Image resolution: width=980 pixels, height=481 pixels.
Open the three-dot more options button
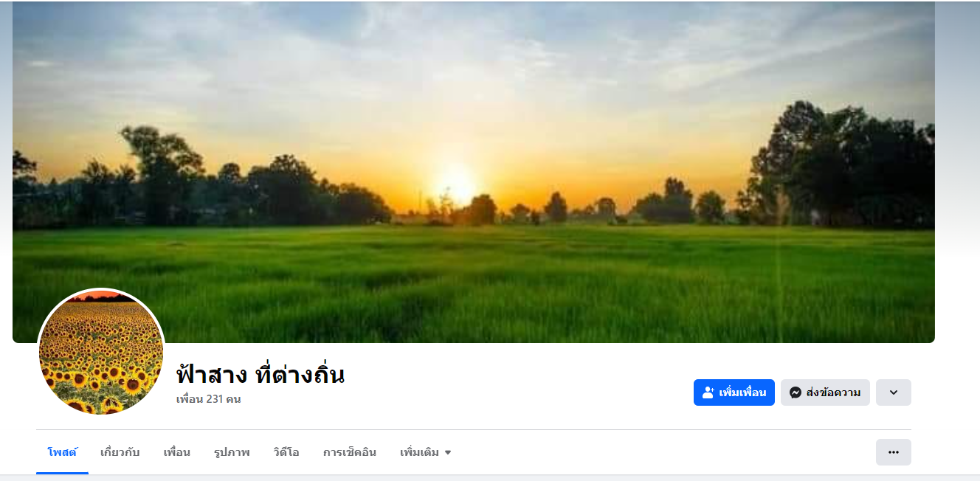[894, 452]
